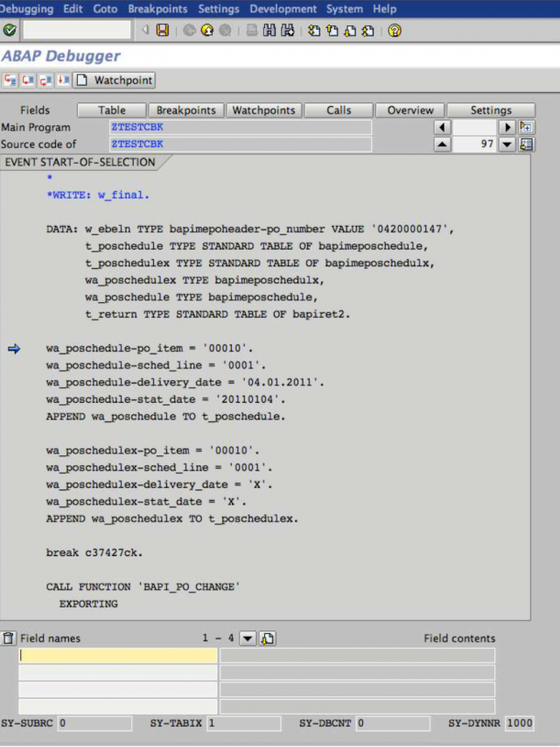Switch to the Breakpoints view button
Image resolution: width=560 pixels, height=747 pixels.
tap(185, 110)
